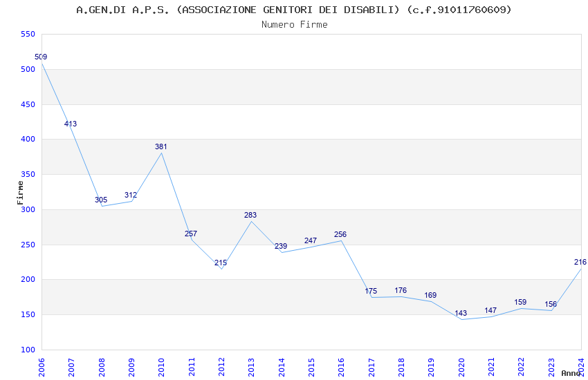Viewport: 588px width, 380px height.
Task: Select the data label 156
Action: [x=551, y=305]
